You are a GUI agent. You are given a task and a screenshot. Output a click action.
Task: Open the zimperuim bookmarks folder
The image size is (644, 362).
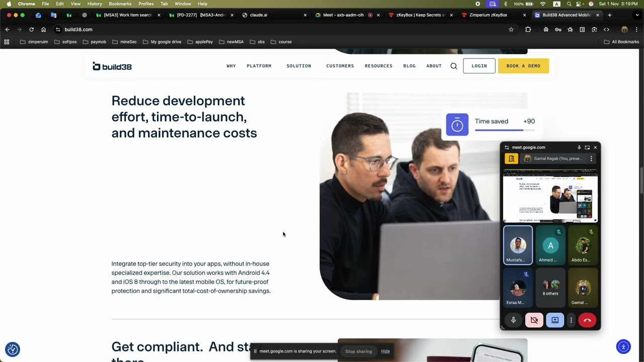click(34, 42)
